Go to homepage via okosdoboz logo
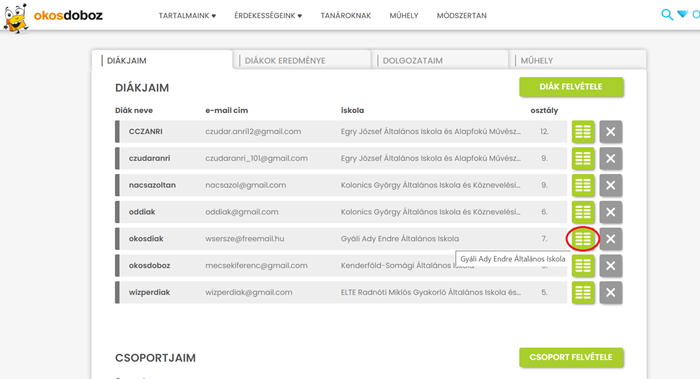700x379 pixels. [x=53, y=17]
